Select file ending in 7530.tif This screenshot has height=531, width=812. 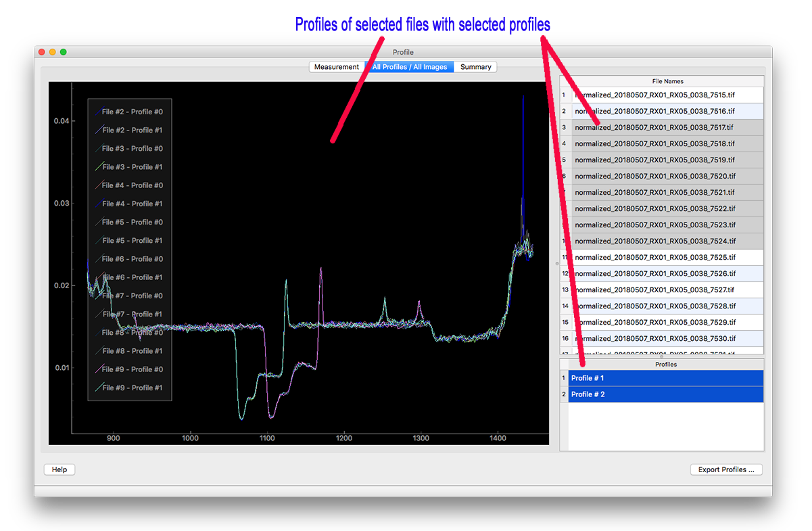click(x=654, y=338)
